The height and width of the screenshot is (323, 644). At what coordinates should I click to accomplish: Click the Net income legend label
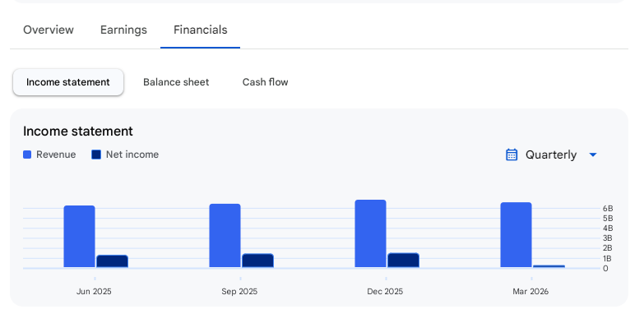(132, 155)
